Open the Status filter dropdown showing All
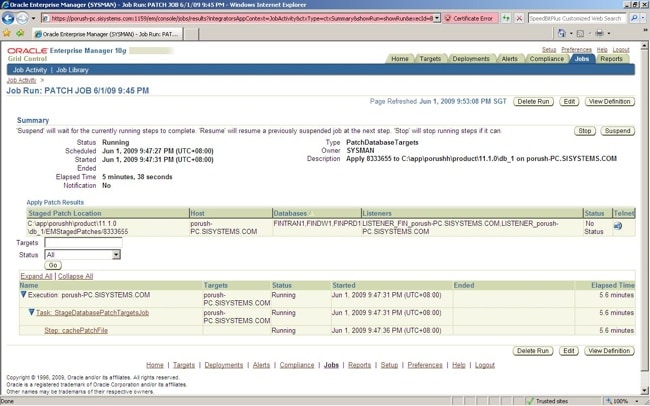Screen dimensions: 650x406 click(x=82, y=255)
